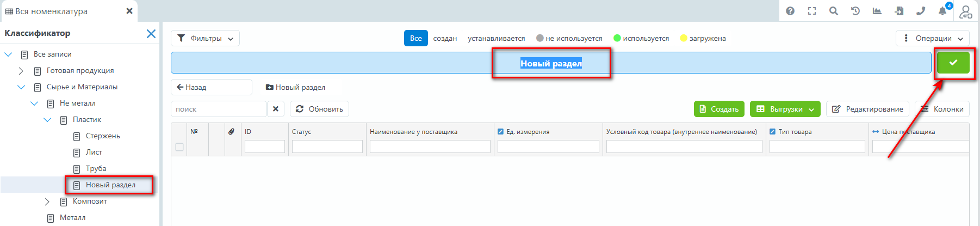Expand the 'Готовая продукция' tree node

pyautogui.click(x=21, y=71)
